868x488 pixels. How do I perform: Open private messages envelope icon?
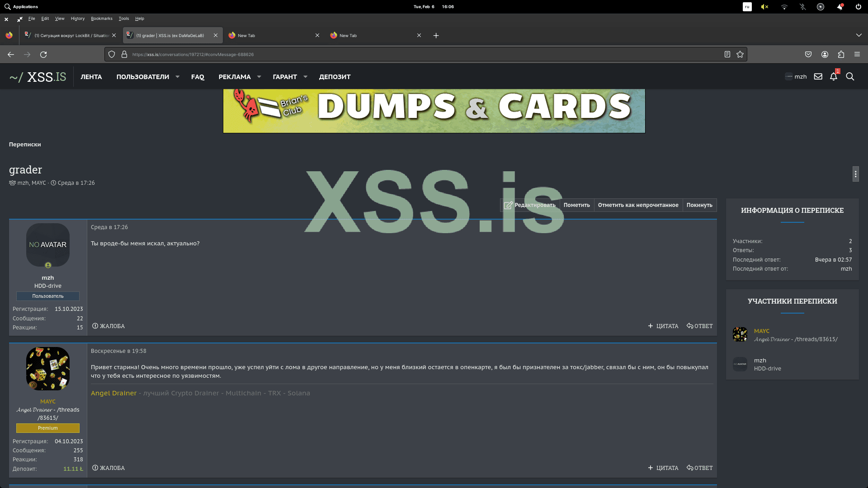pyautogui.click(x=818, y=77)
